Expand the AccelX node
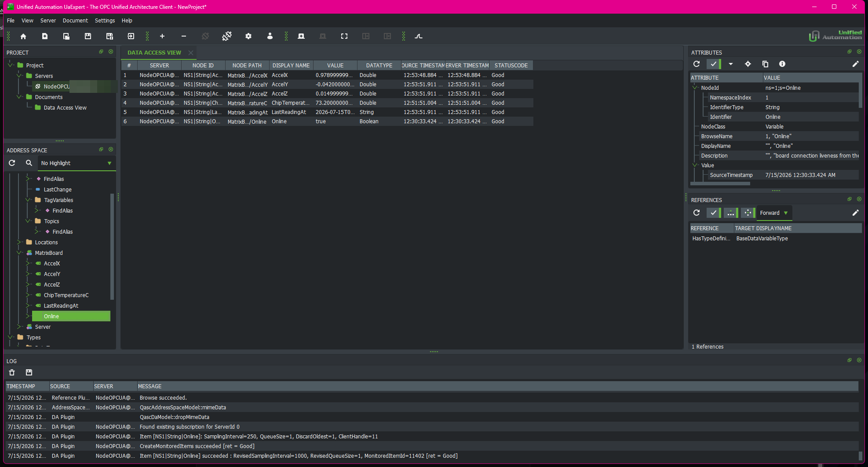The image size is (868, 467). coord(28,263)
